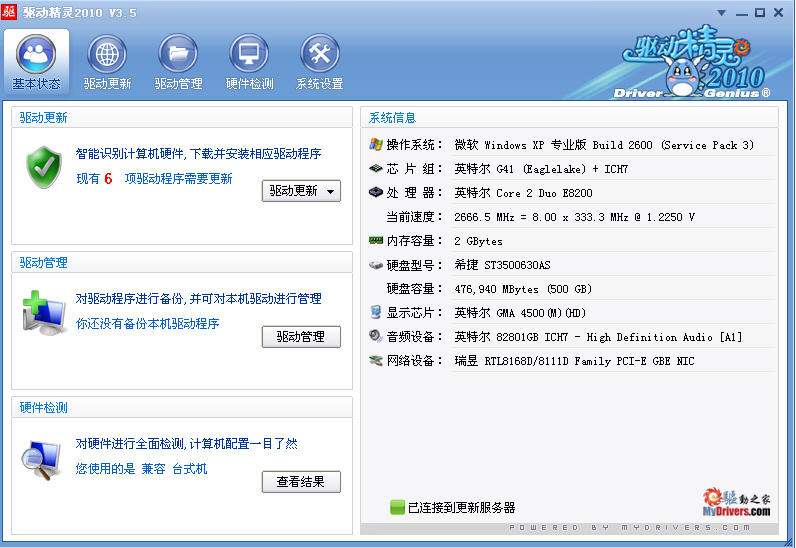This screenshot has height=548, width=796.
Task: Minimize the 驱动精灵 window
Action: click(742, 13)
